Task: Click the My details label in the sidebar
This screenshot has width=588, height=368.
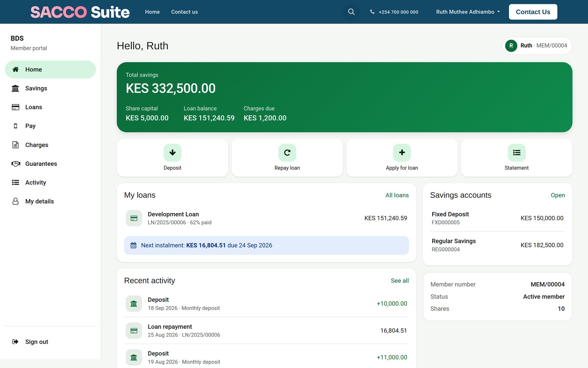Action: (x=39, y=201)
